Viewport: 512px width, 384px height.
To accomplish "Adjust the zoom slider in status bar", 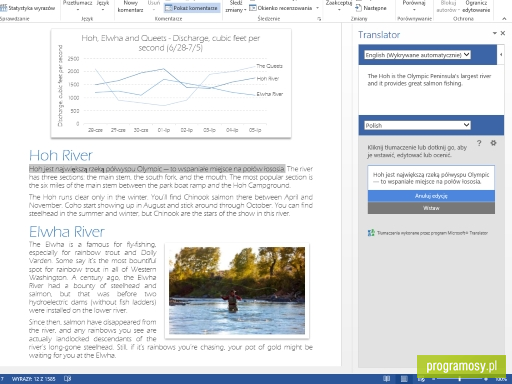I will (x=459, y=379).
